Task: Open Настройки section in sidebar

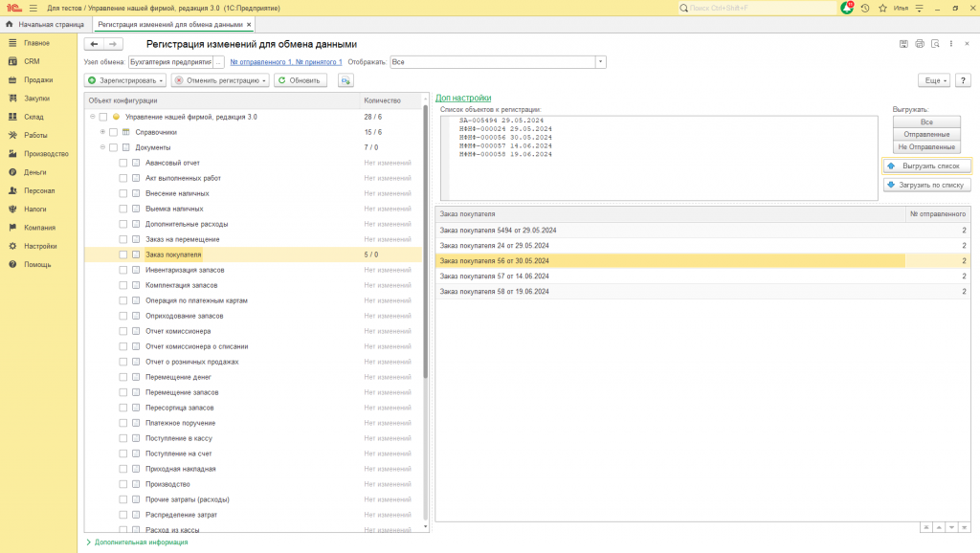Action: 40,246
